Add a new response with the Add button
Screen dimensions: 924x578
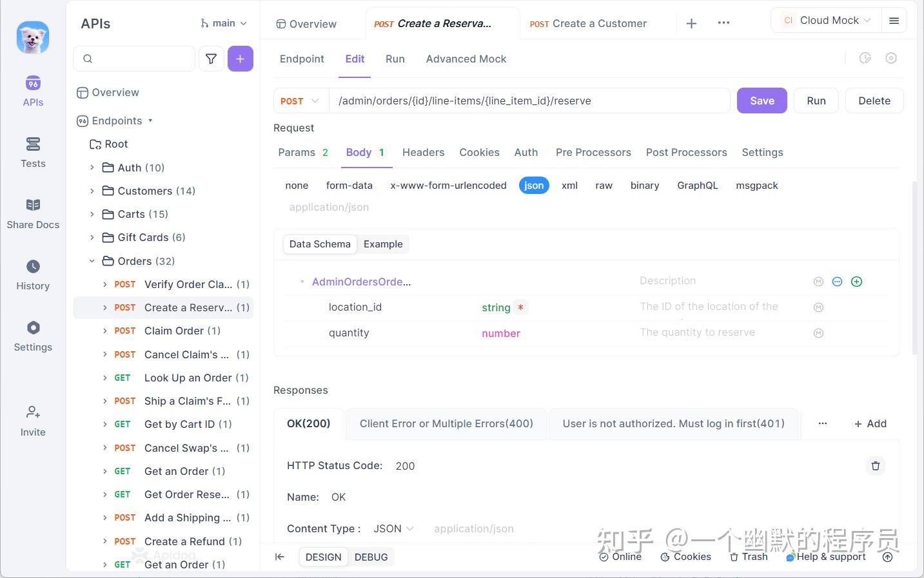click(x=870, y=423)
